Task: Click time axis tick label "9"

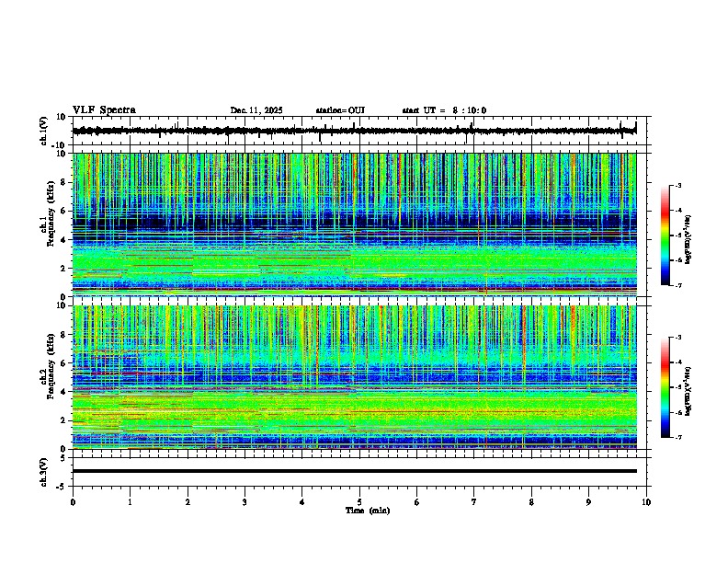Action: [x=588, y=502]
